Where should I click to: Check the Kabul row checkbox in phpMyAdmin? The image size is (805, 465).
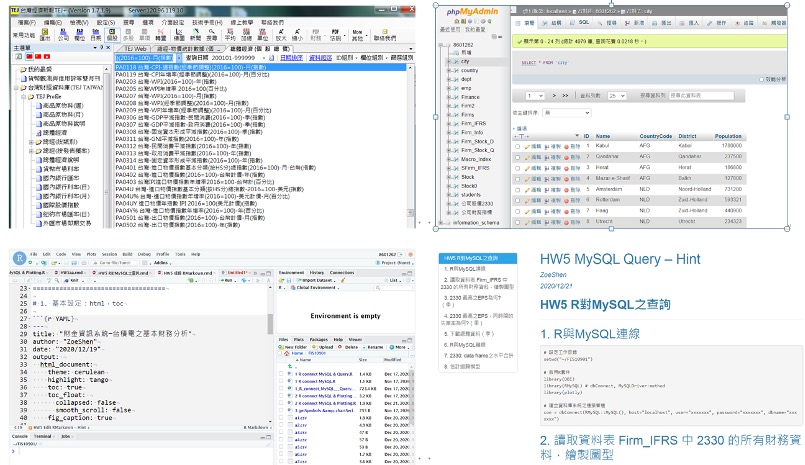(517, 146)
